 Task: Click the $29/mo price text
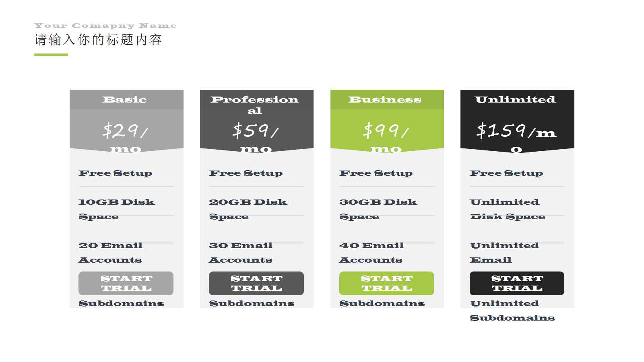point(126,137)
